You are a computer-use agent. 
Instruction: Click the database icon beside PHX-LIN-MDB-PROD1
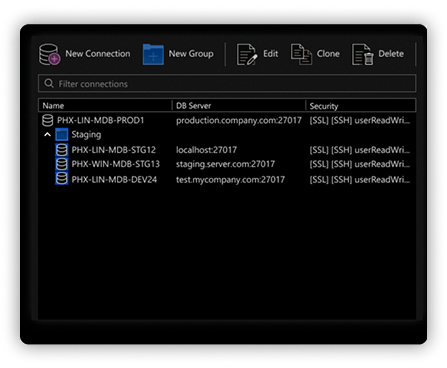click(x=47, y=120)
